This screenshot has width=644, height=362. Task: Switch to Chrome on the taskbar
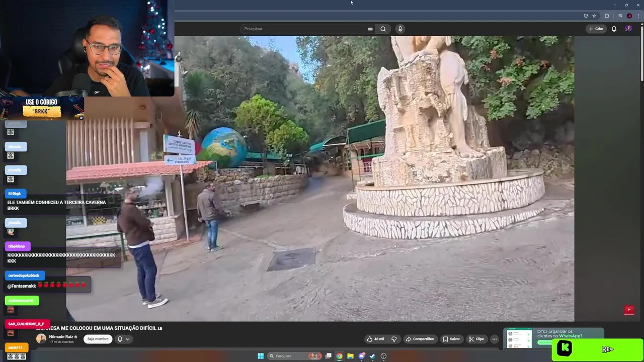pos(340,356)
